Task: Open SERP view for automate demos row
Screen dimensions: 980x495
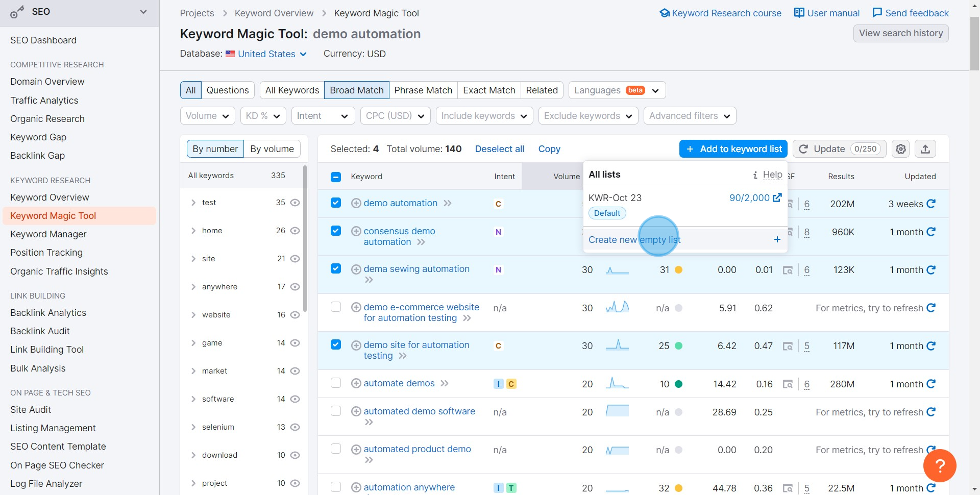Action: click(788, 384)
